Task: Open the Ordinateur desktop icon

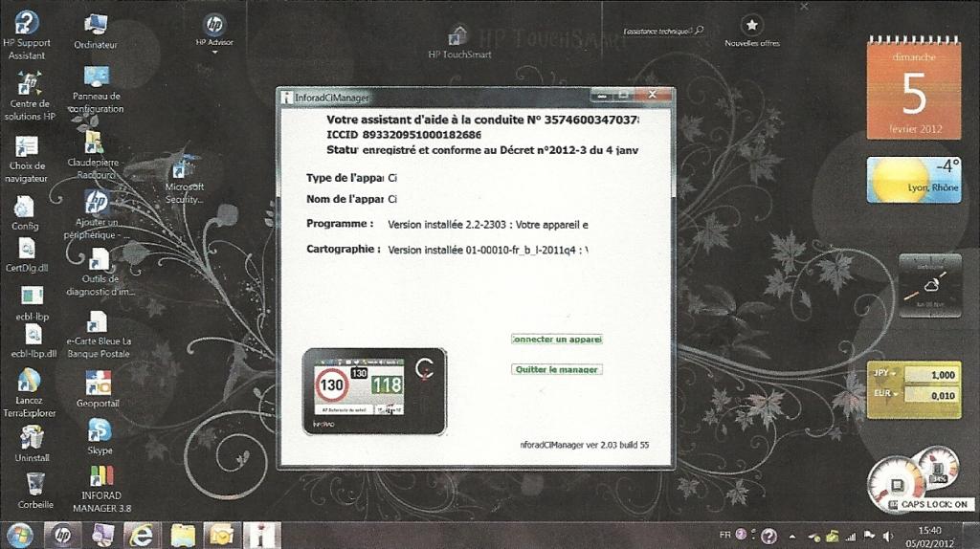Action: (x=96, y=32)
